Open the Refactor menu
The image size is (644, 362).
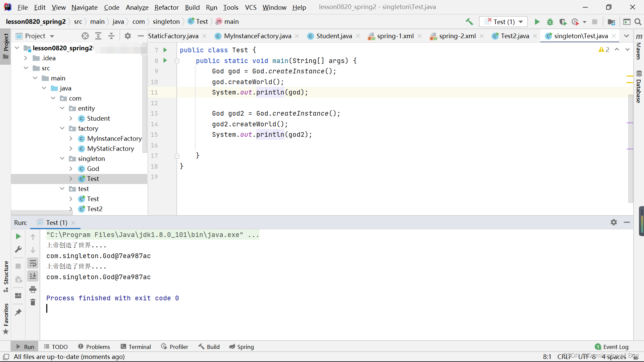click(166, 7)
